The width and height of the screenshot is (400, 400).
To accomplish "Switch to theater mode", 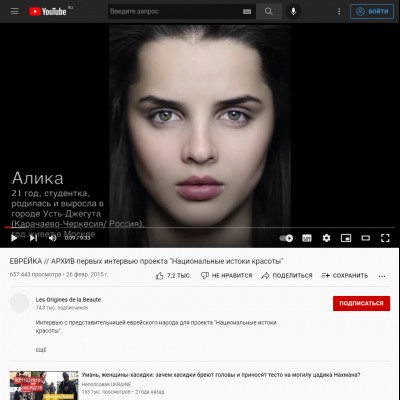I will (x=366, y=238).
